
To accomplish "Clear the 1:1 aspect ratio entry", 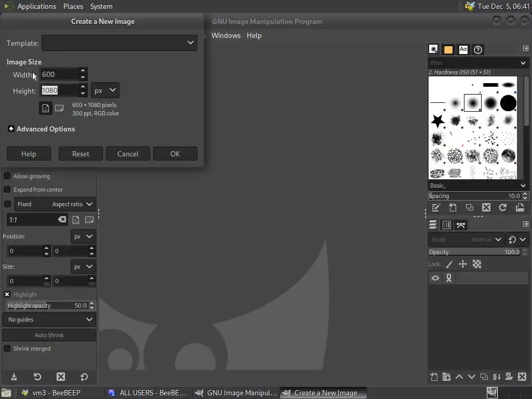I will pyautogui.click(x=62, y=220).
